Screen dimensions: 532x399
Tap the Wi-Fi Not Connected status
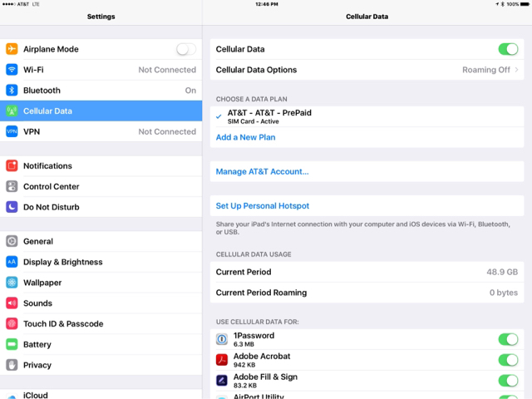(167, 70)
